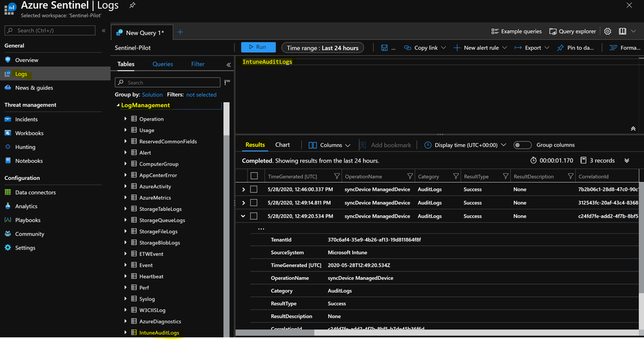Click the sidebar Search (Ctrl+/) field

click(50, 30)
